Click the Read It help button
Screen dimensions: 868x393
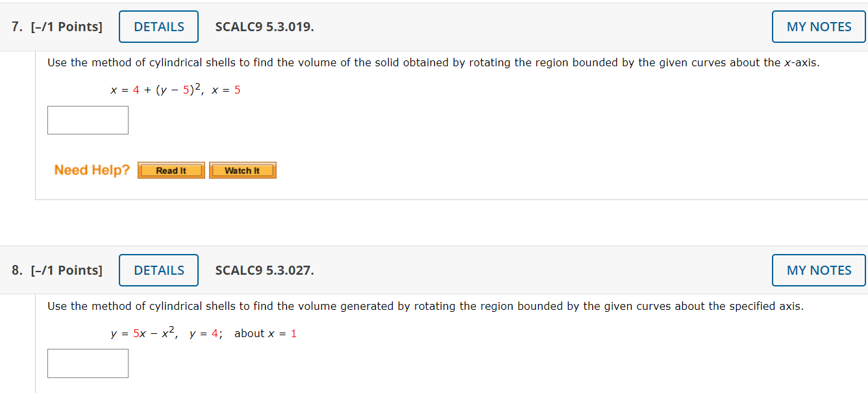(x=171, y=170)
